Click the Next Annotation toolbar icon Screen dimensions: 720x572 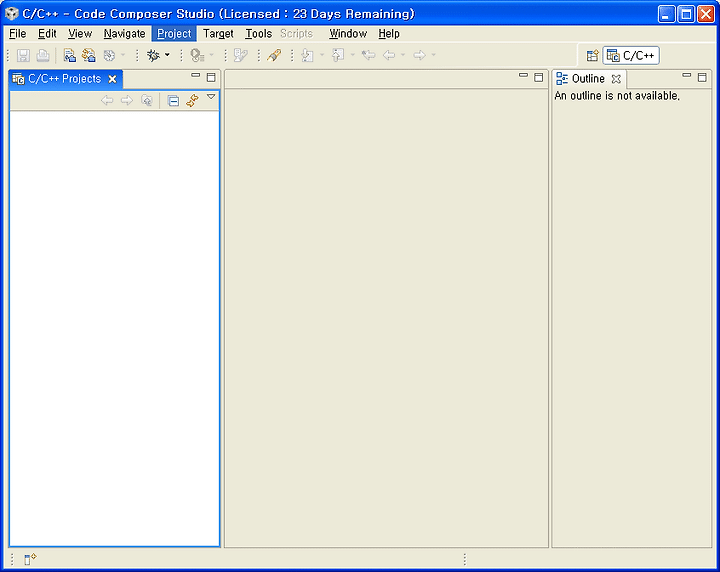(307, 56)
